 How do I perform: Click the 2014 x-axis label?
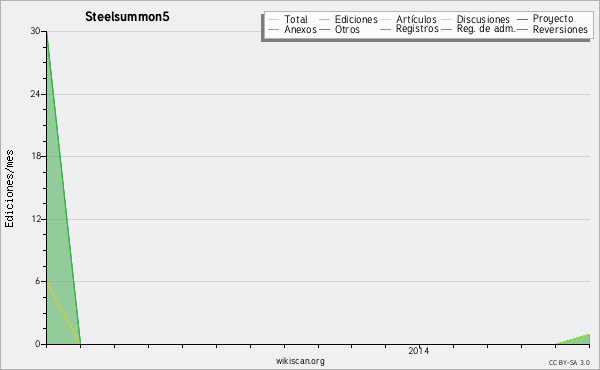point(419,351)
